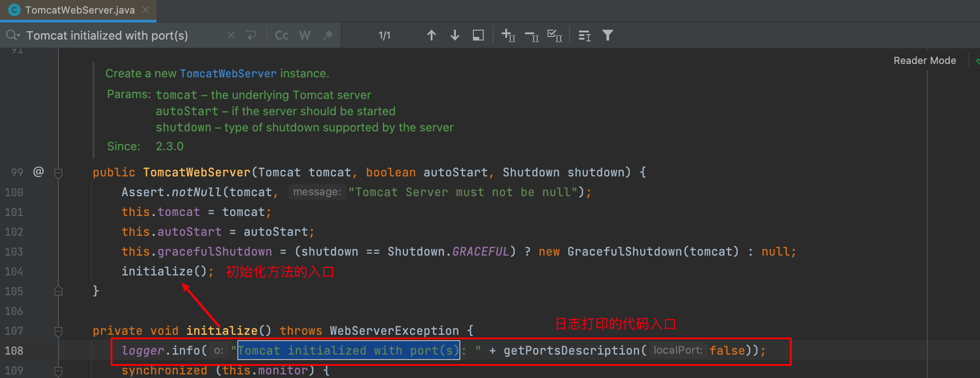
Task: Click WebServerException in method signature
Action: (394, 331)
